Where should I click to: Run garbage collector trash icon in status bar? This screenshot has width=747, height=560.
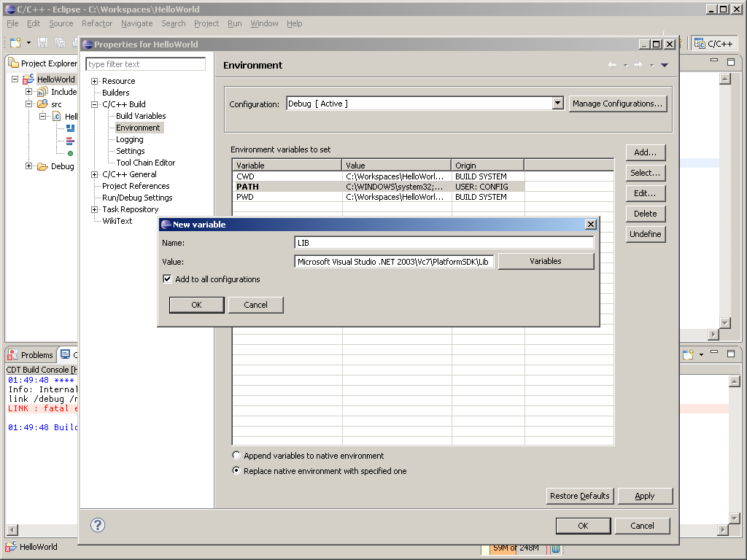(555, 548)
